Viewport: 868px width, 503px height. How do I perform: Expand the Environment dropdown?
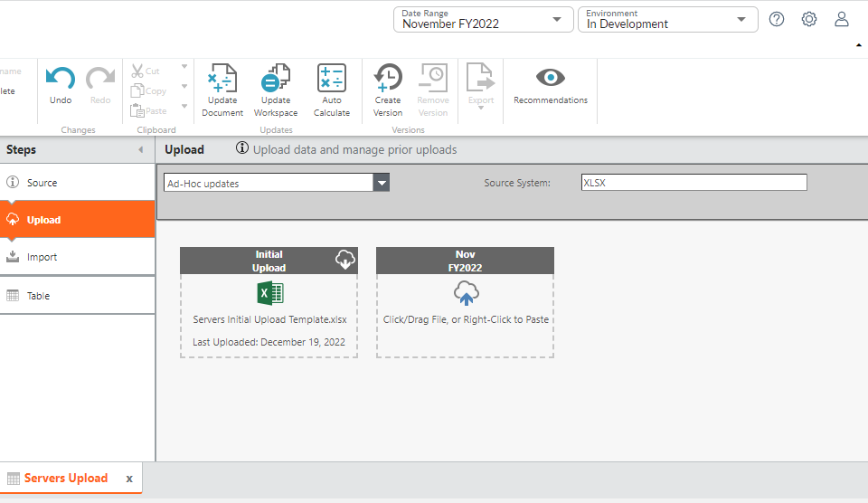click(x=741, y=19)
